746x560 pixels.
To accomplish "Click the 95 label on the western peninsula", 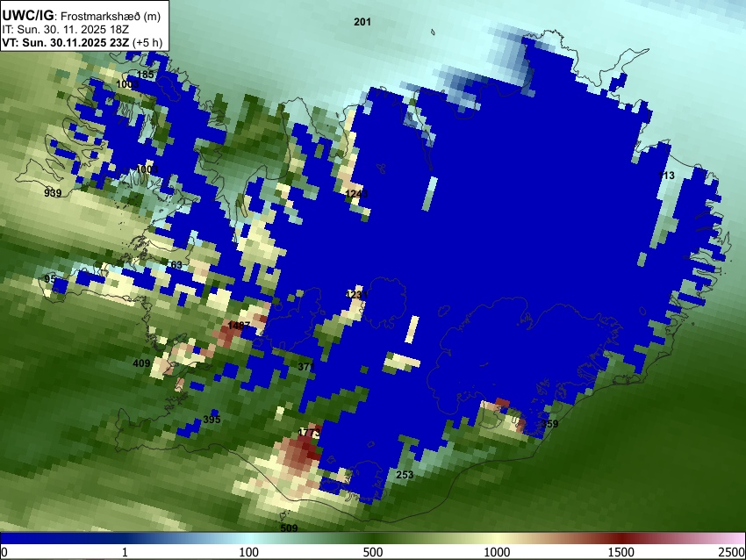I will click(x=50, y=279).
